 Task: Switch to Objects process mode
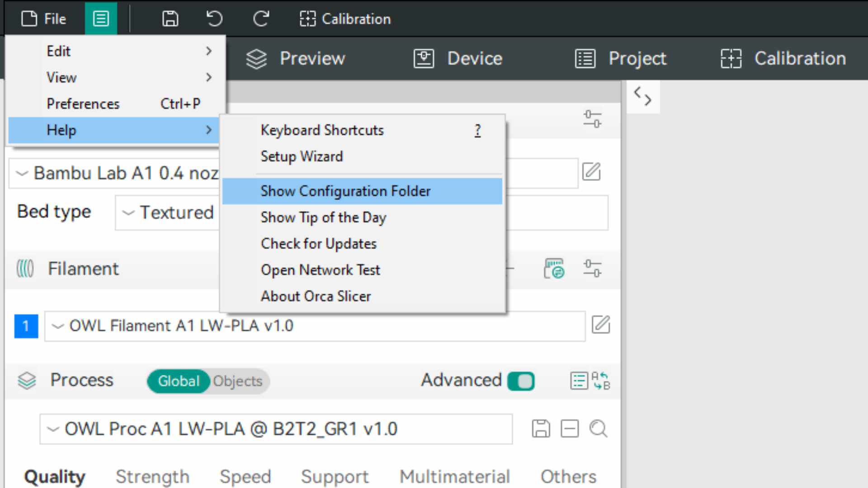tap(238, 381)
